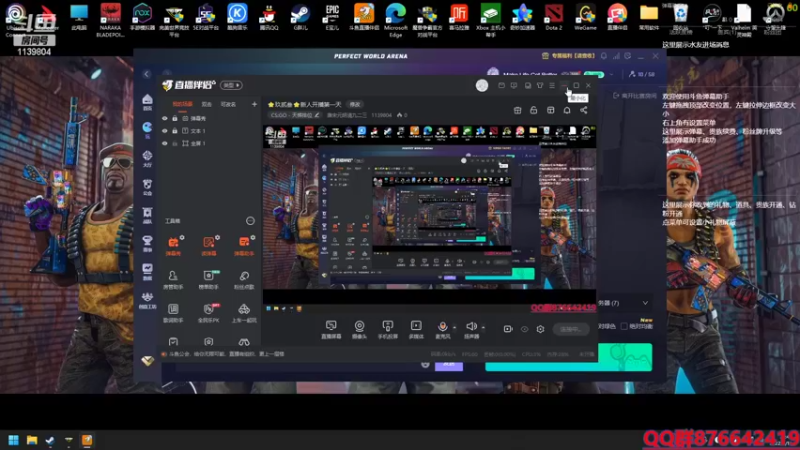Open the 粉丝点歌 tool

[x=244, y=280]
